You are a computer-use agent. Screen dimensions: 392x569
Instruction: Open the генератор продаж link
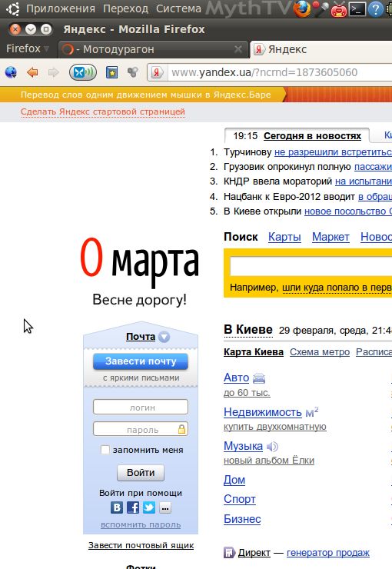pyautogui.click(x=328, y=553)
